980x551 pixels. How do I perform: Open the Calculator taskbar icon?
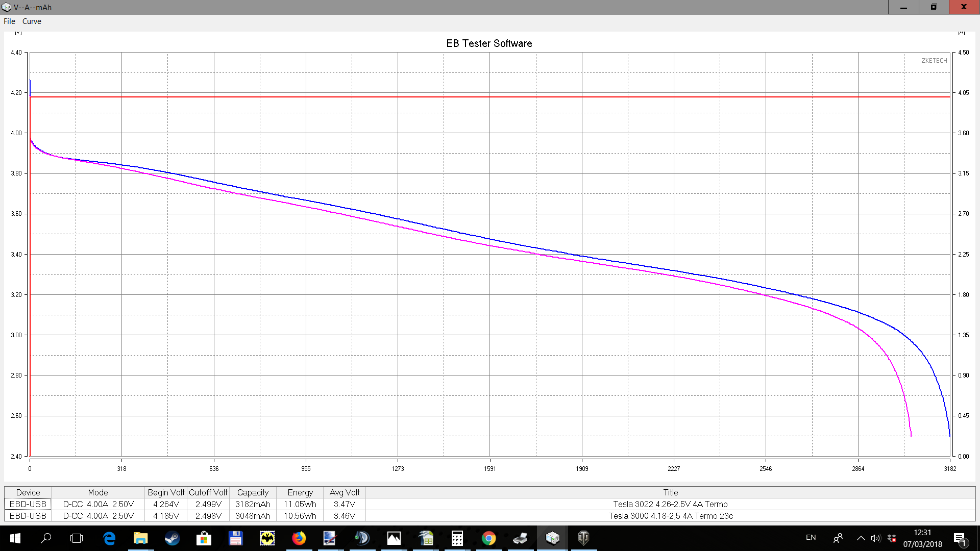tap(457, 538)
